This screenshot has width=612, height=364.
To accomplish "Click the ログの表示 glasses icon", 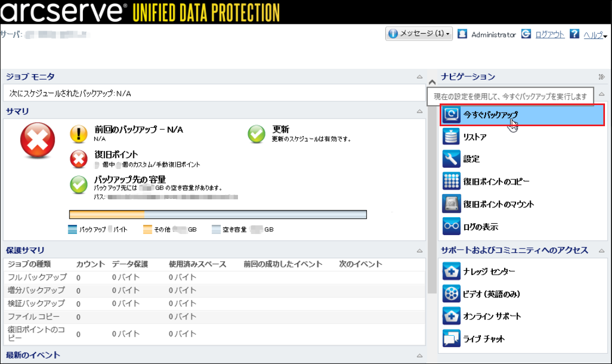I will pyautogui.click(x=451, y=226).
